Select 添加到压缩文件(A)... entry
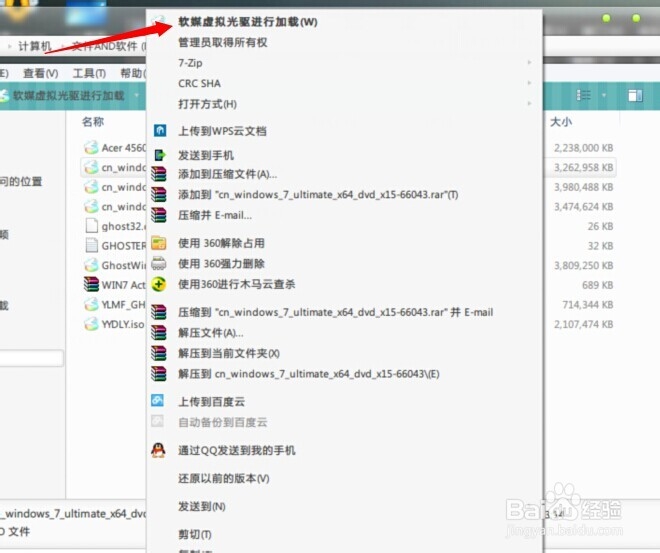Screen dimensions: 660x553 pyautogui.click(x=227, y=174)
